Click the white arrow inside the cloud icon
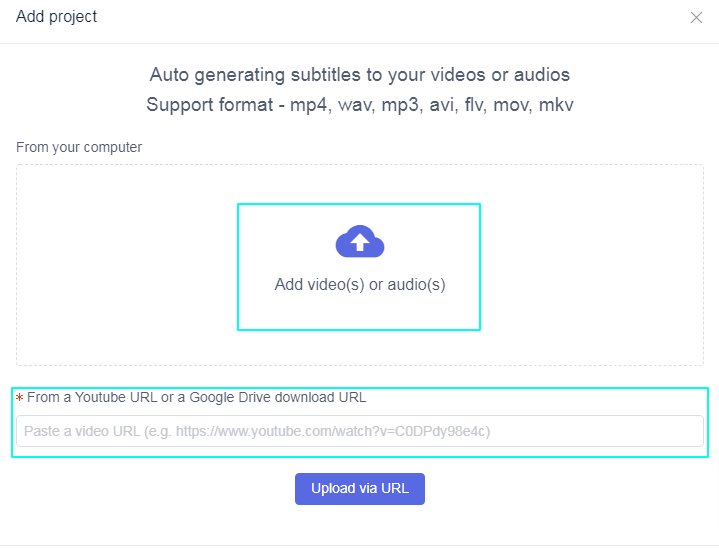The image size is (719, 548). [x=360, y=242]
